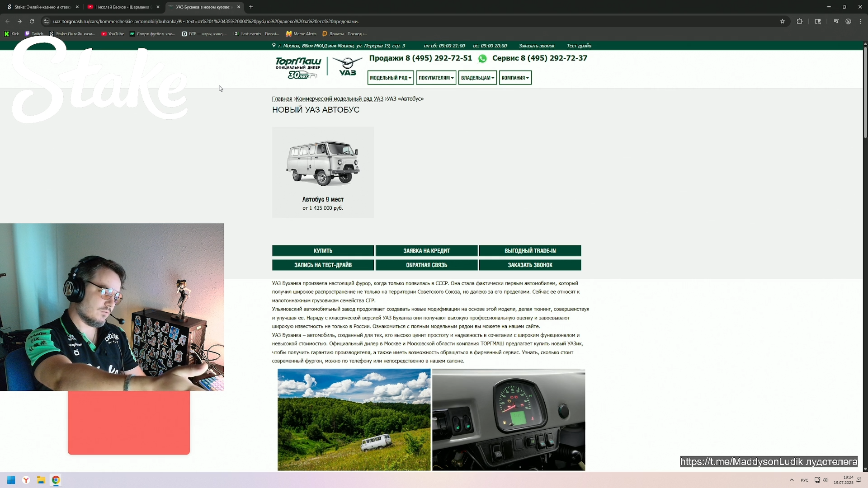Expand the Покупателям dropdown

pos(436,78)
